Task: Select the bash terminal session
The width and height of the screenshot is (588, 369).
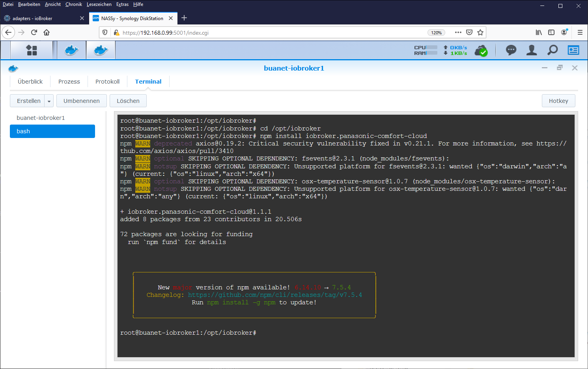Action: click(x=52, y=131)
